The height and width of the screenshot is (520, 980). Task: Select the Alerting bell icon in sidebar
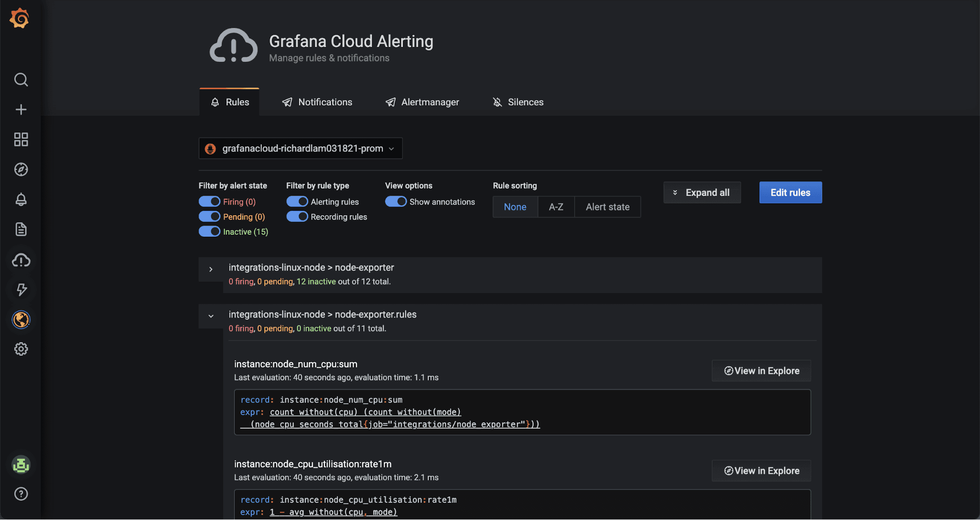point(21,199)
